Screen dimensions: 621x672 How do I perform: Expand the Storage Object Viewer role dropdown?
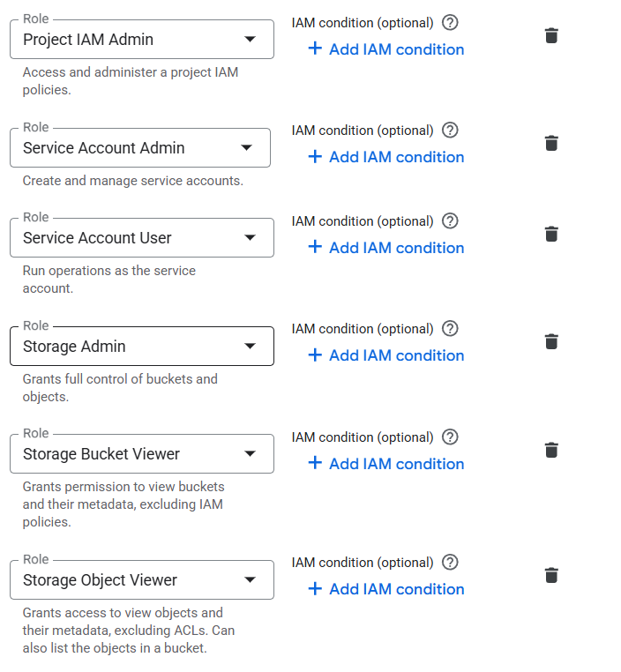(142, 580)
